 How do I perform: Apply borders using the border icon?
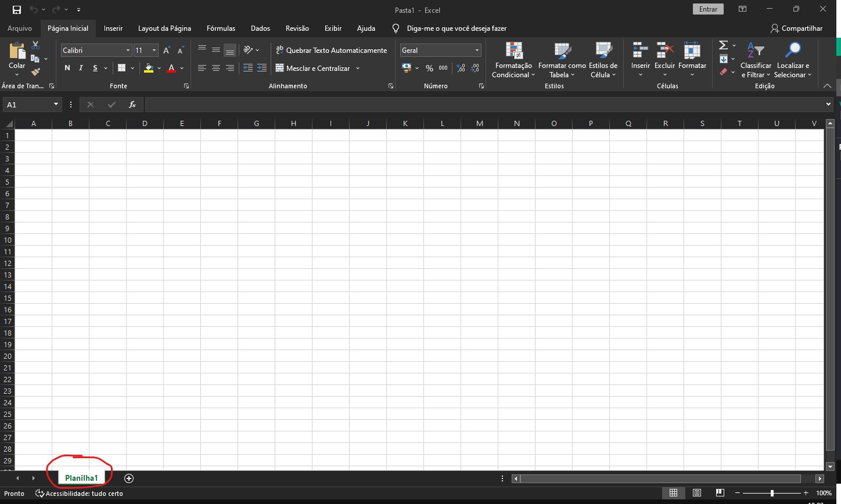click(x=121, y=68)
